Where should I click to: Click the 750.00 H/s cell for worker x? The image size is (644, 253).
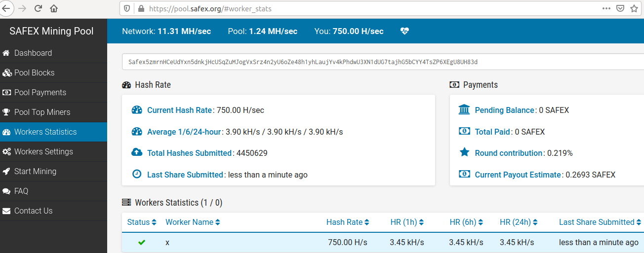click(x=348, y=242)
